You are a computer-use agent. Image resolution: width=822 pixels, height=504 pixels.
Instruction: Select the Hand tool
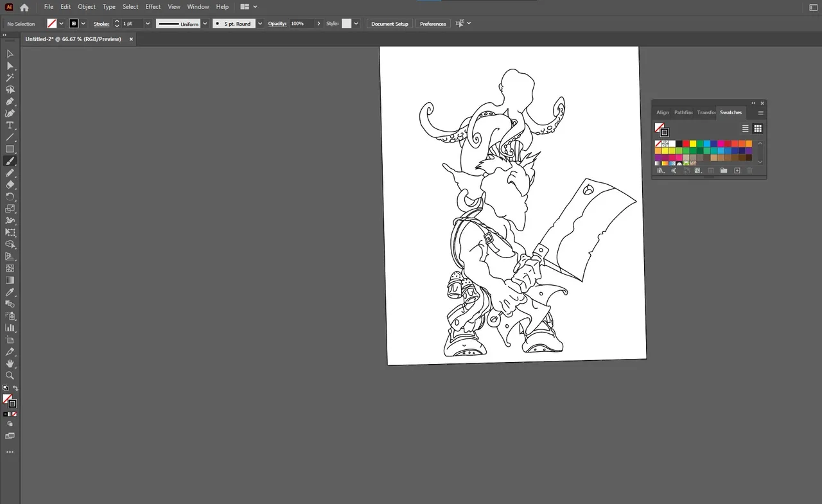10,363
